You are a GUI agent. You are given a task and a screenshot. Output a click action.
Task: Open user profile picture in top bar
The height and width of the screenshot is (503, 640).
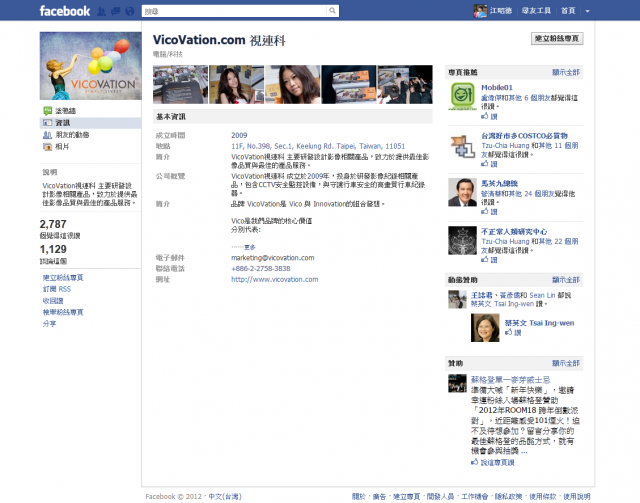[480, 11]
